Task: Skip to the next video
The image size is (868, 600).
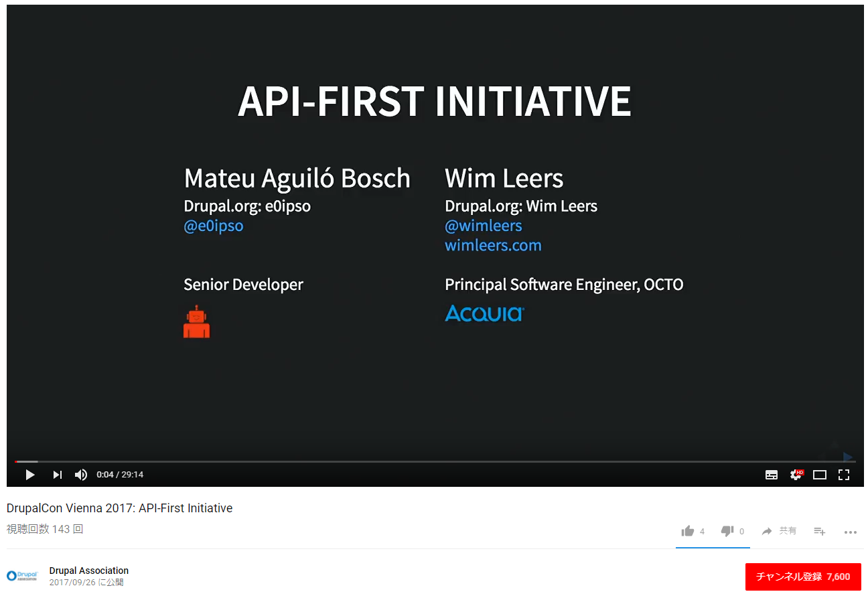Action: pos(58,475)
